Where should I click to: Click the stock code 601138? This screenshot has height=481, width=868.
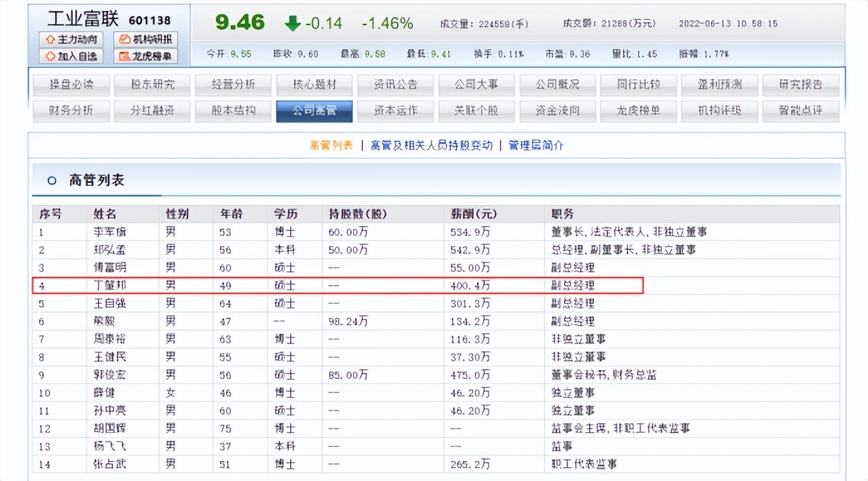point(149,20)
